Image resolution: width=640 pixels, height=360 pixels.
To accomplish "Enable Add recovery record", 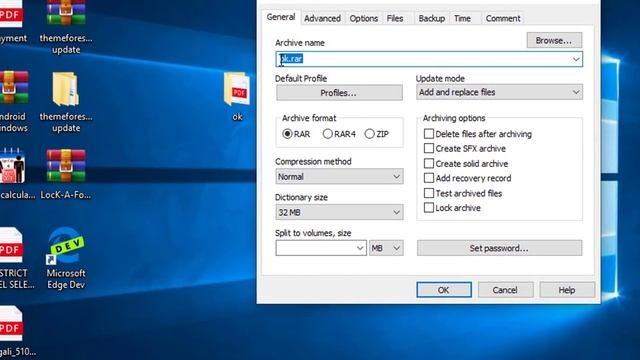I will tap(467, 178).
